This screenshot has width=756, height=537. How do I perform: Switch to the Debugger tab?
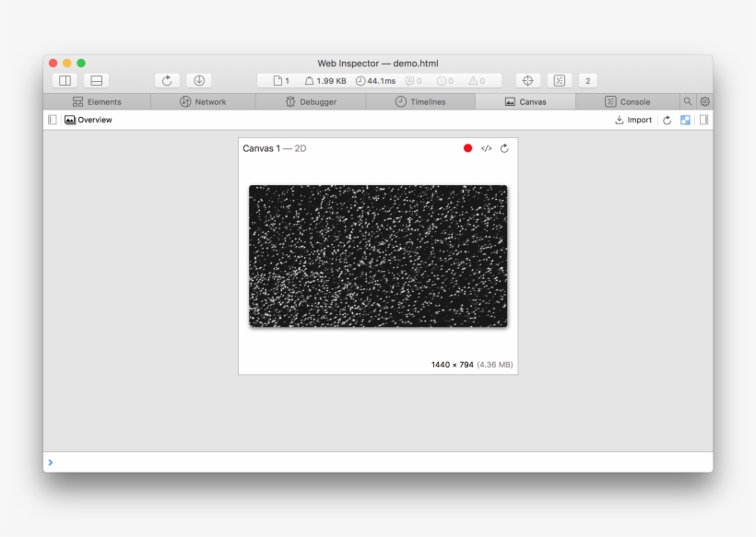click(311, 101)
